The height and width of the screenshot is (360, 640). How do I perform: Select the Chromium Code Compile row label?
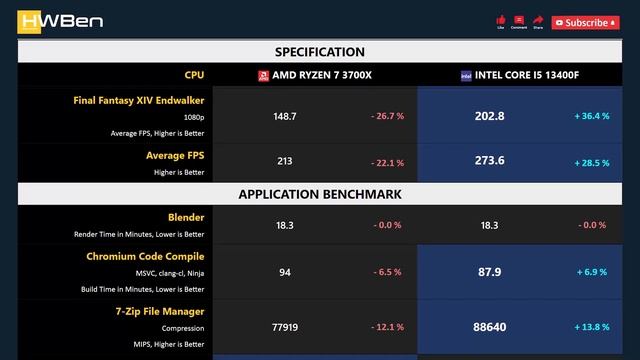(x=145, y=256)
